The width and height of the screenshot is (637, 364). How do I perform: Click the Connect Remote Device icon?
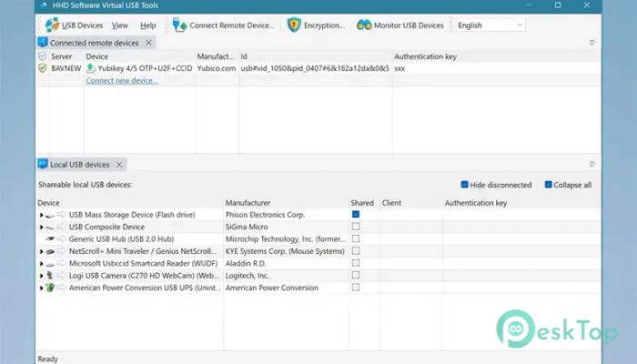point(179,25)
